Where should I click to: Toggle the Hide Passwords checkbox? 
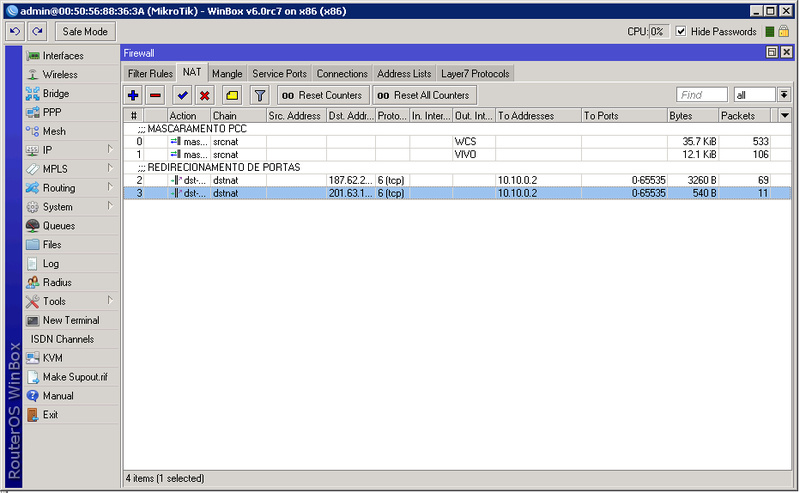(x=681, y=32)
